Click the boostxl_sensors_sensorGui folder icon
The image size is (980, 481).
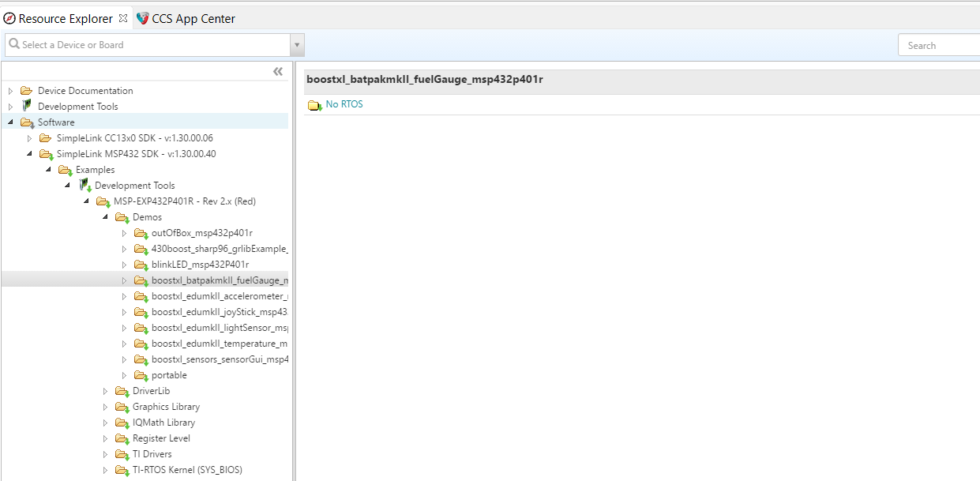pos(141,359)
